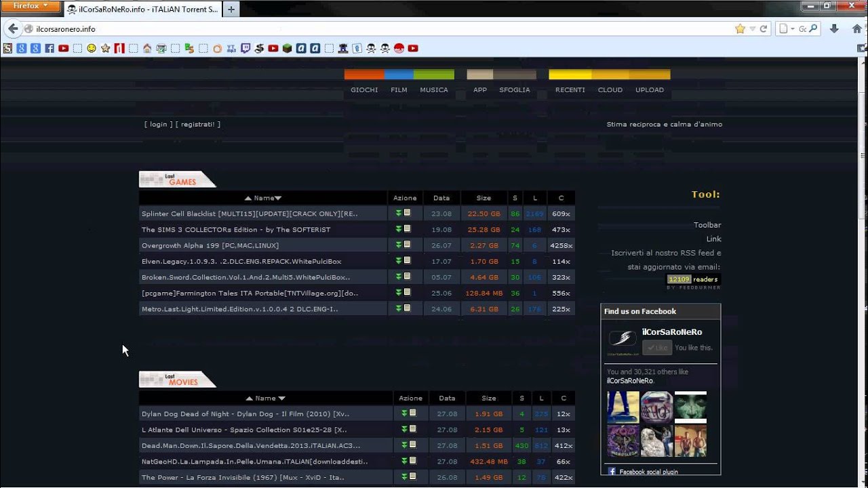Click the 22.50 GB size cell
This screenshot has width=868, height=488.
(x=484, y=213)
